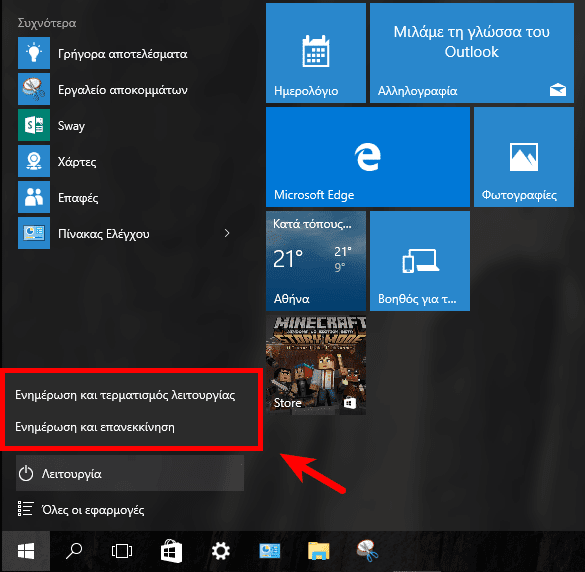This screenshot has width=585, height=572.
Task: Launch Εργαλείο αποκομμάτων from the frequent list
Action: [x=123, y=89]
